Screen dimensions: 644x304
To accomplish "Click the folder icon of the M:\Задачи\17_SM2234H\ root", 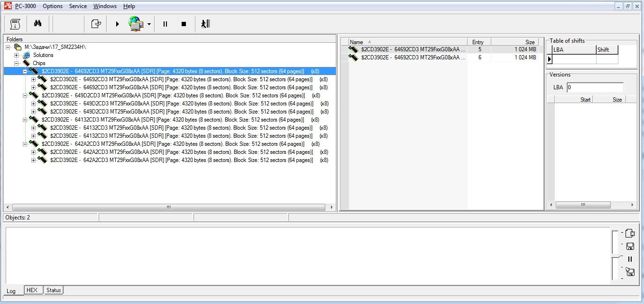I will point(18,47).
